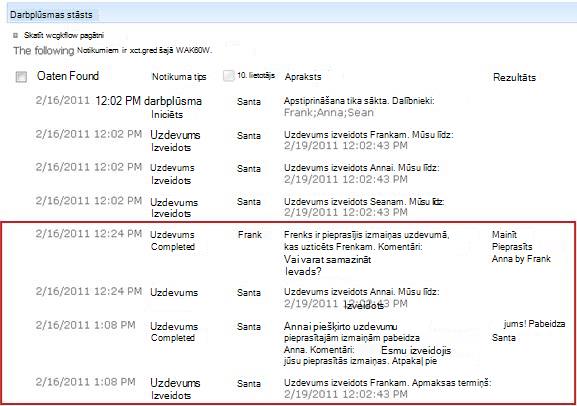Image resolution: width=577 pixels, height=406 pixels.
Task: Click the first '2/16/2011 1:08 PM' date
Action: [x=85, y=325]
